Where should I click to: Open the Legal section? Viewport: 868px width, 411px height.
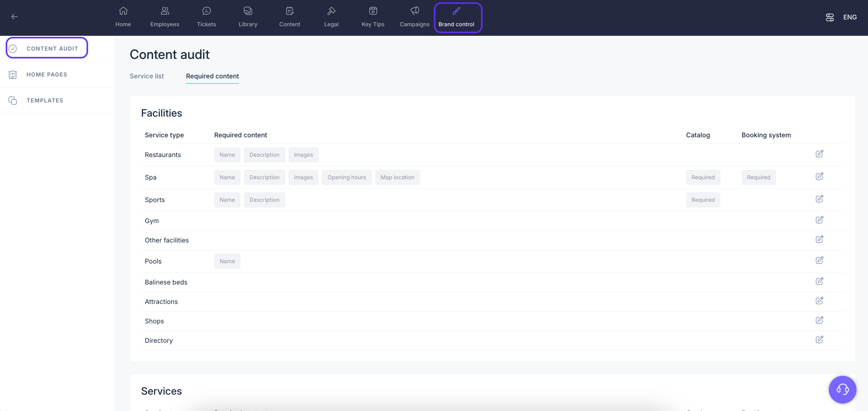(x=331, y=17)
